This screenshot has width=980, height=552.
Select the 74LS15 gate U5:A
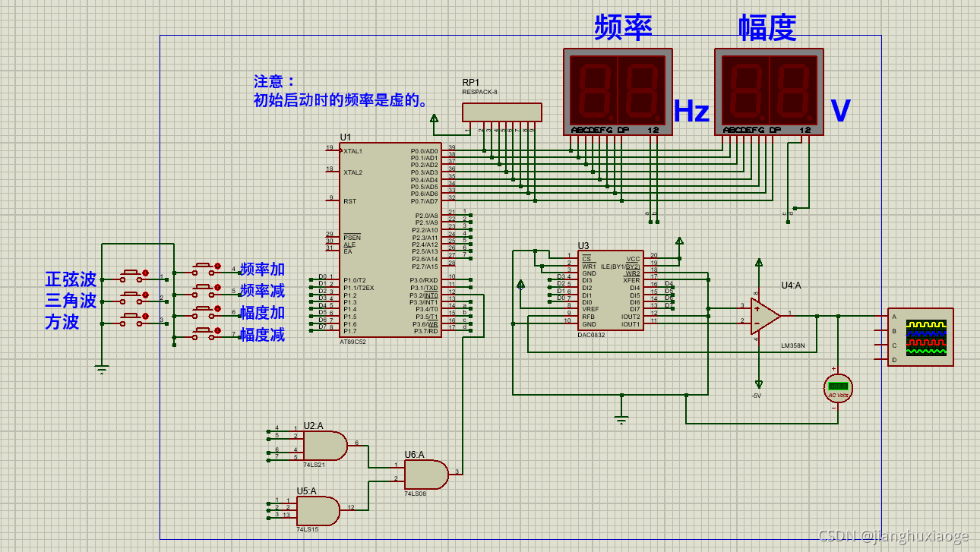tap(319, 510)
